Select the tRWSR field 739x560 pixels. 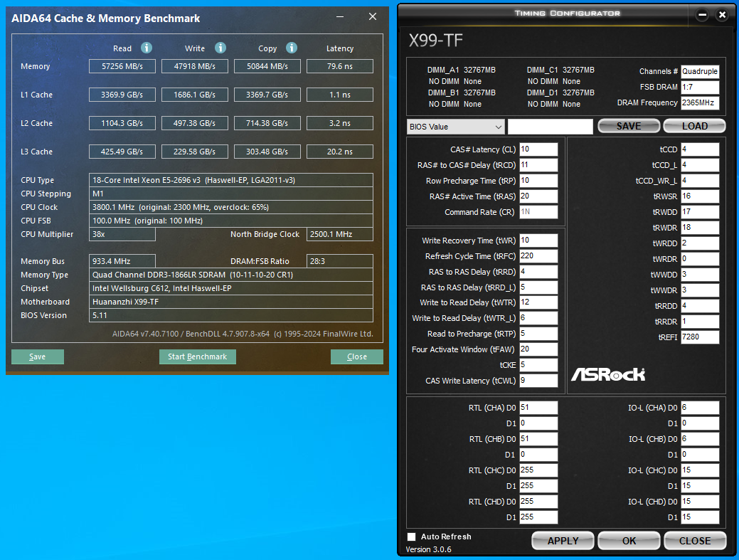click(701, 196)
